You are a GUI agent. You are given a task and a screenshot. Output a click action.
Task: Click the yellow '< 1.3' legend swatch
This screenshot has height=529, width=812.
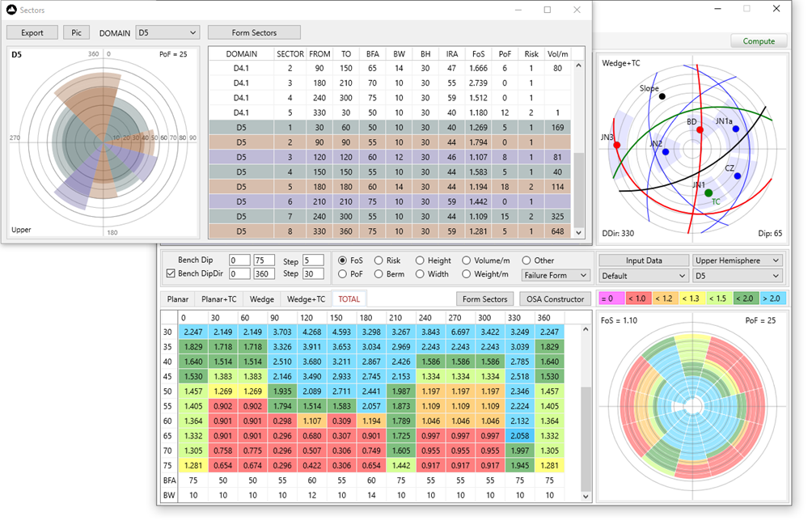(x=691, y=298)
